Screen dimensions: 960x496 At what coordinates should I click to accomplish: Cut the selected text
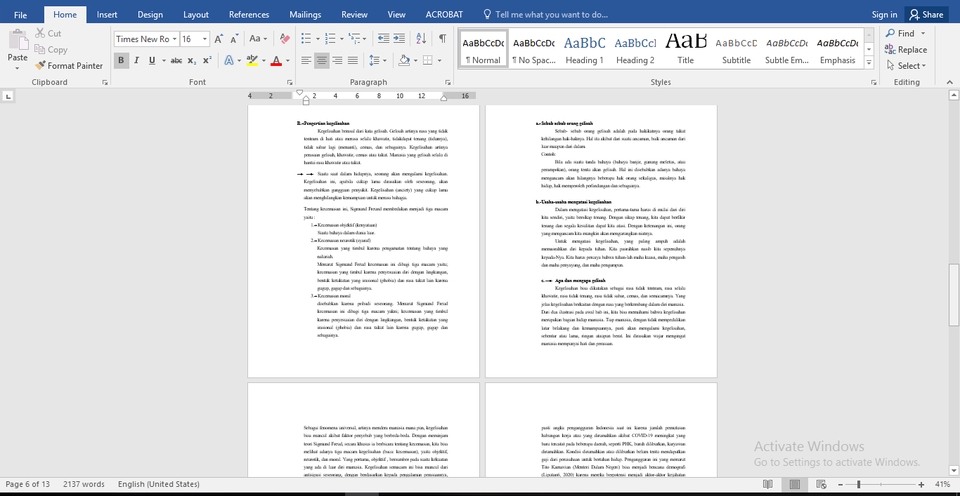point(48,33)
